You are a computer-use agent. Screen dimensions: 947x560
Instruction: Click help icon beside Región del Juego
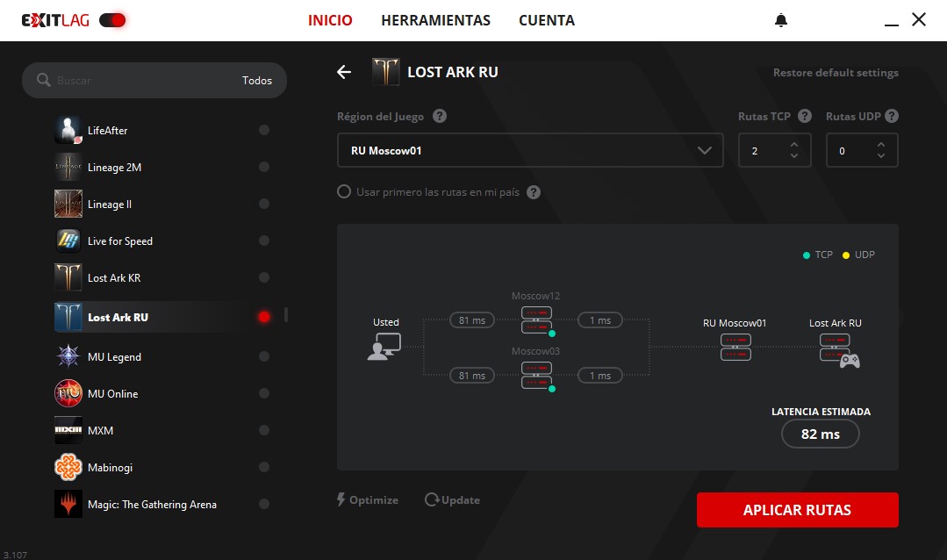pyautogui.click(x=440, y=117)
